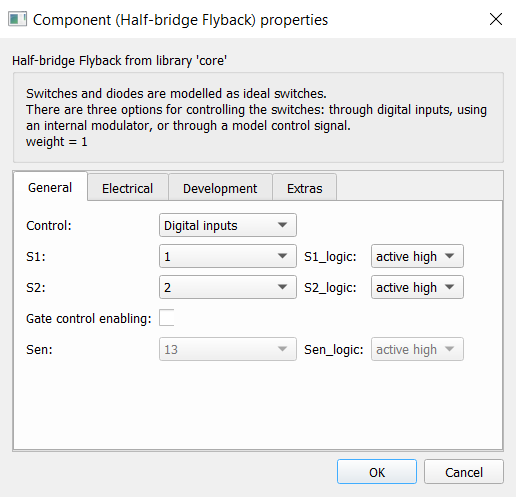Close the Half-bridge Flyback properties dialog
Viewport: 516px width, 497px height.
pyautogui.click(x=496, y=19)
